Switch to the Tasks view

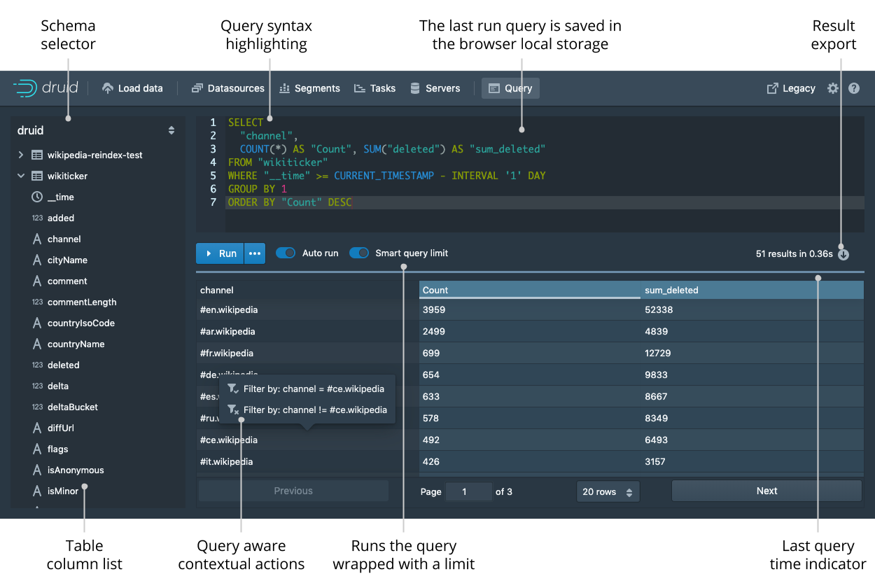pos(375,88)
